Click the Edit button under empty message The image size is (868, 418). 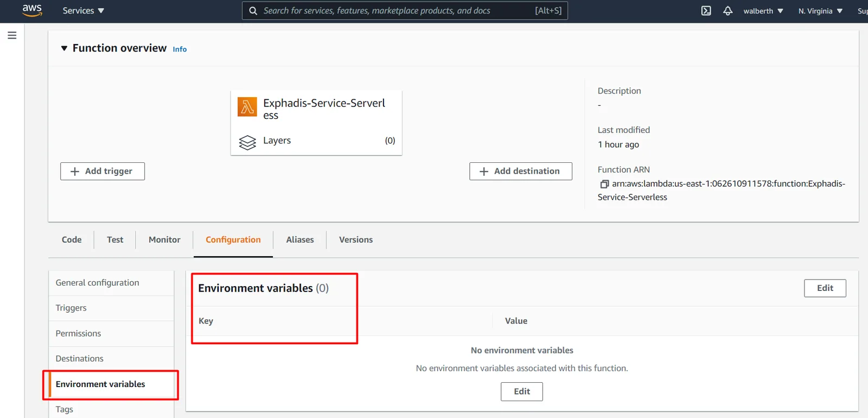pos(522,391)
